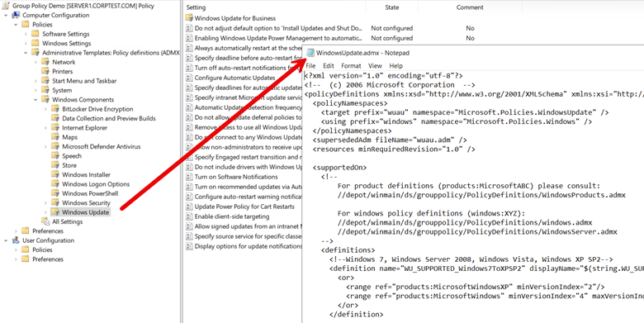Select Preferences under User Configuration
Viewport: 644px width, 323px height.
click(x=48, y=259)
